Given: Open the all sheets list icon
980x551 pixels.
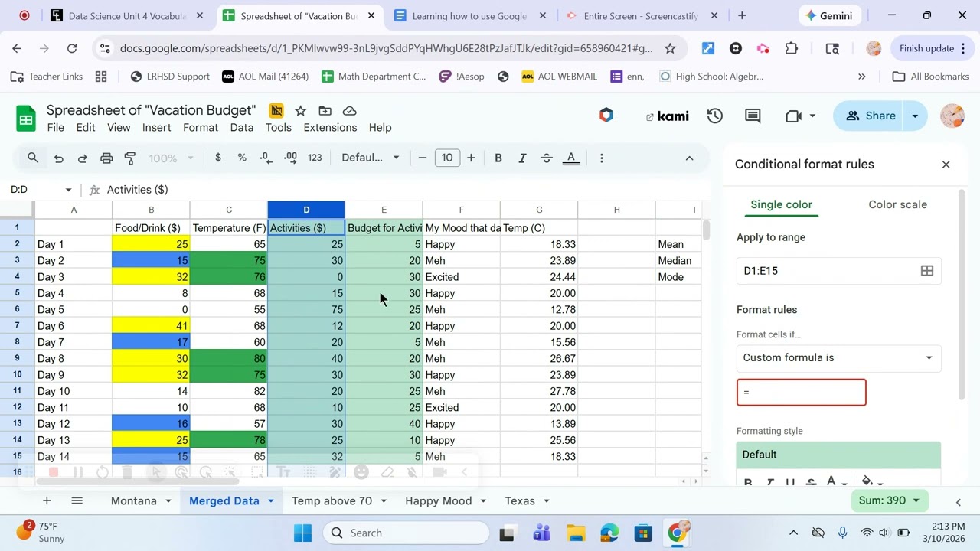Looking at the screenshot, I should coord(77,500).
